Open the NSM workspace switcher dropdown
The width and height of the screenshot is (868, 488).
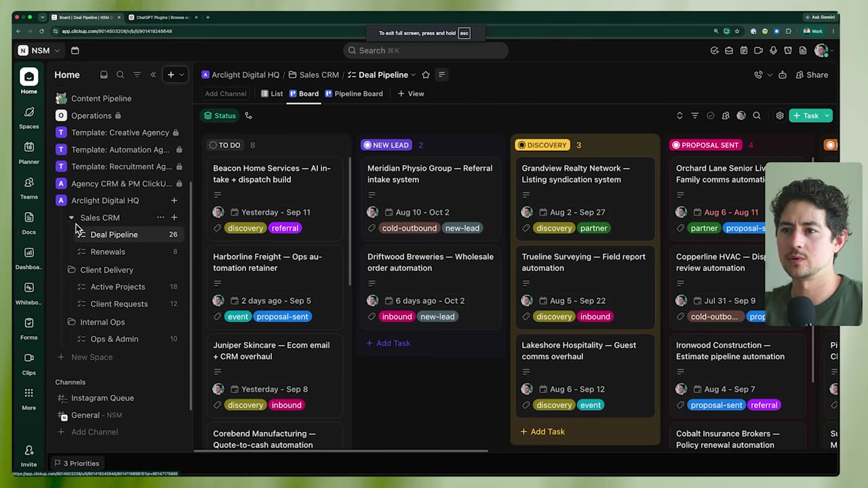tap(39, 50)
